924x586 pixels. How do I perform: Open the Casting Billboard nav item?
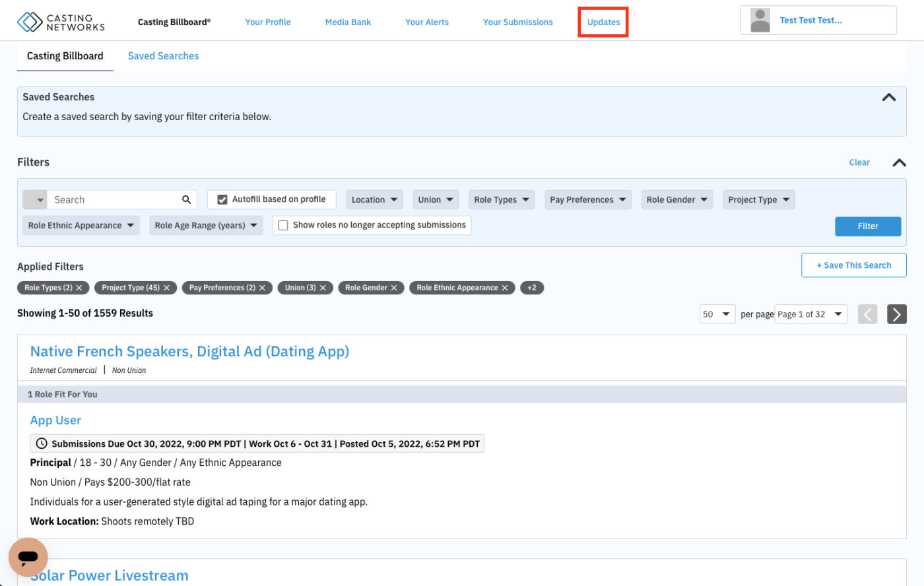coord(174,22)
